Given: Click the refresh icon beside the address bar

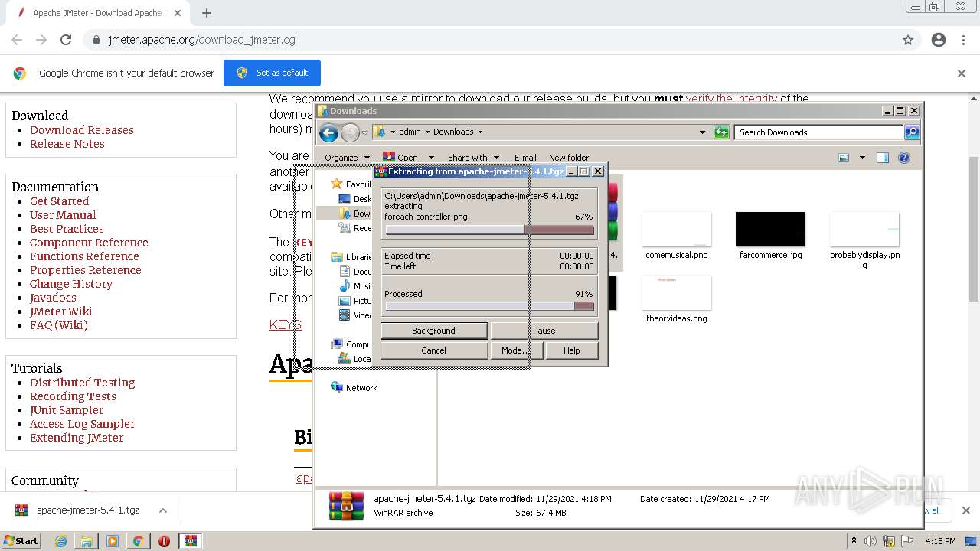Looking at the screenshot, I should point(721,132).
